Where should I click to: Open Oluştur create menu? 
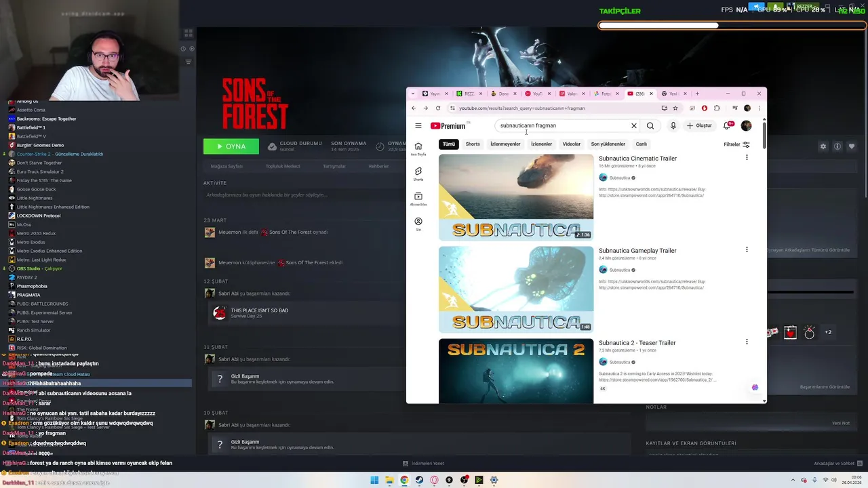click(x=699, y=125)
